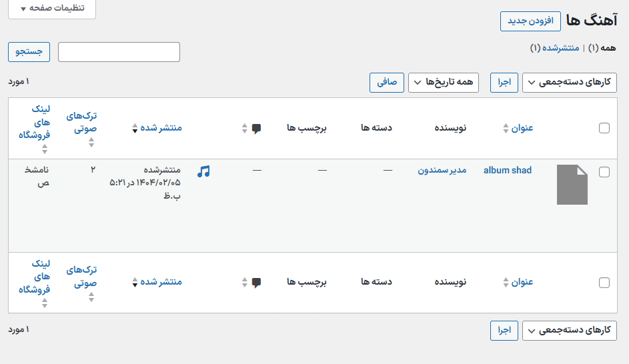Open the album shad title link

tap(508, 171)
